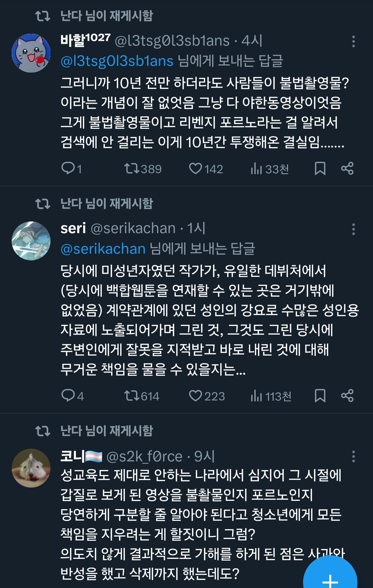Reply to seri's tweet with 4 replies
373x588 pixels.
pos(68,396)
